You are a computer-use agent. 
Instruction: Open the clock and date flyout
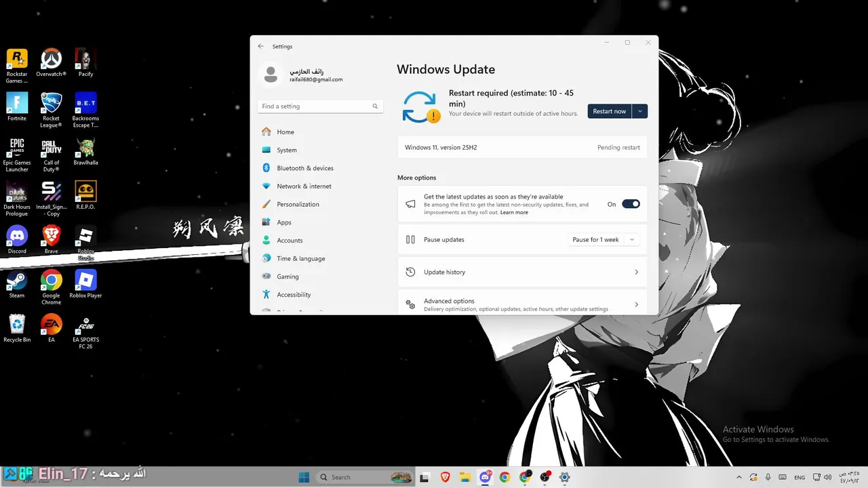pyautogui.click(x=849, y=477)
